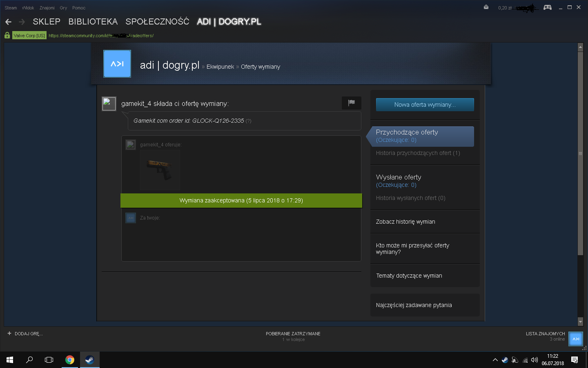Open the Ekwipunek breadcrumb link
The height and width of the screenshot is (368, 588).
(x=220, y=67)
